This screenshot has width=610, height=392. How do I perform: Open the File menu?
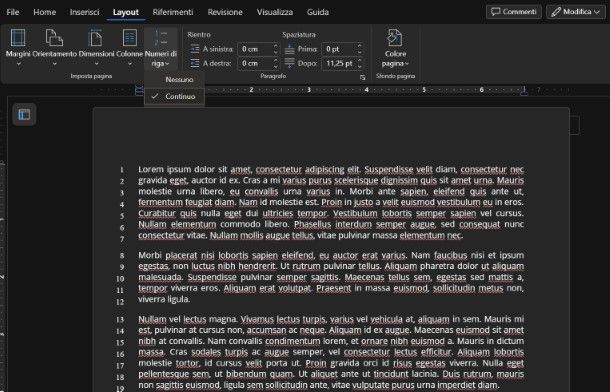click(x=13, y=12)
